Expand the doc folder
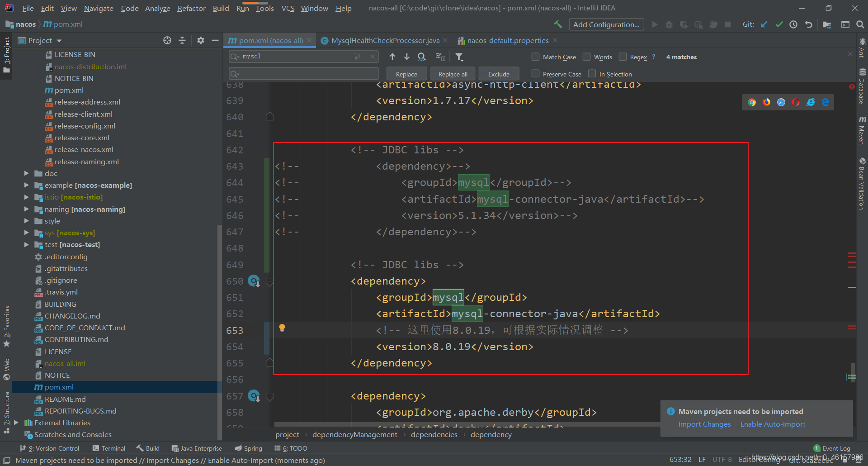 click(26, 173)
